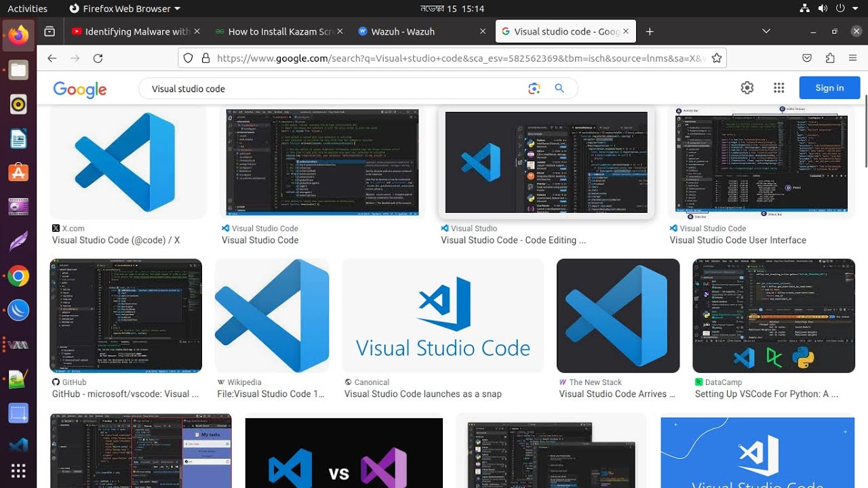Open the X.com VS Code logo thumbnail

click(128, 163)
